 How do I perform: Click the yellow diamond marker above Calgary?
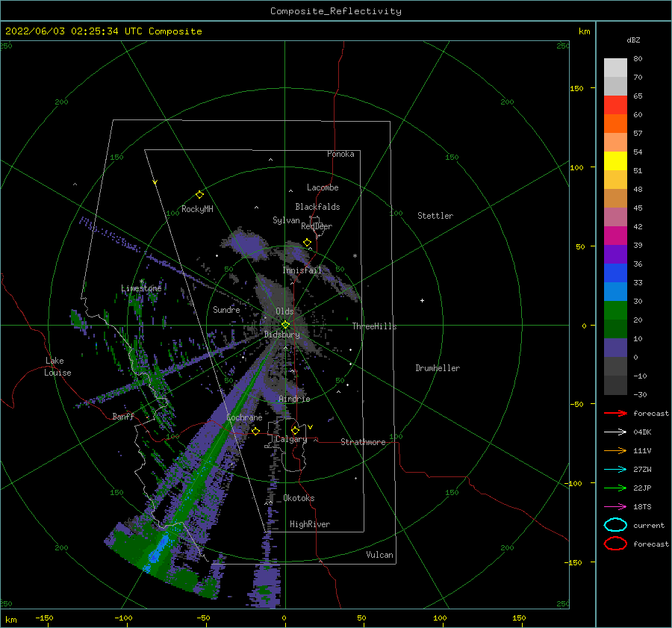[295, 430]
